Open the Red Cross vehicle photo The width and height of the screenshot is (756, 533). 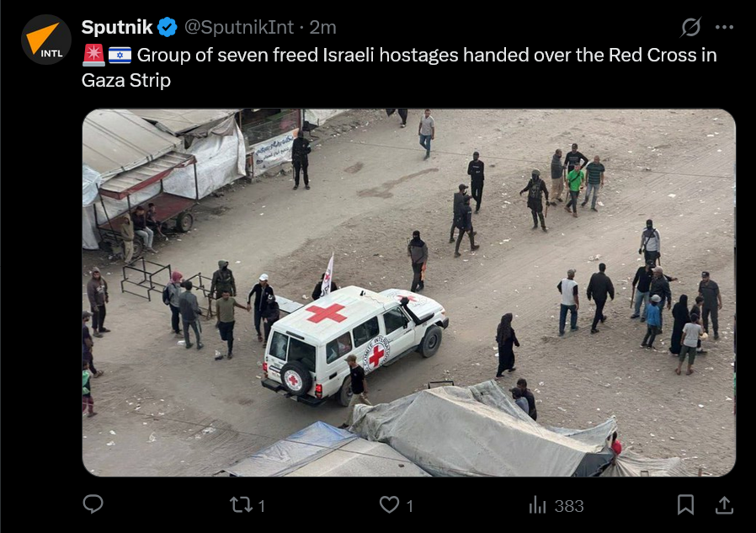(x=409, y=293)
